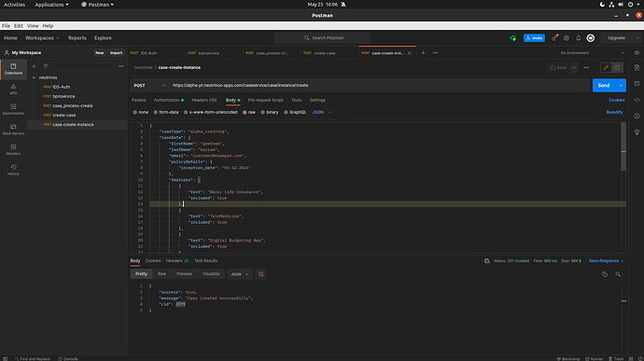Click the sync status cloud icon
This screenshot has width=644, height=361.
click(x=513, y=38)
